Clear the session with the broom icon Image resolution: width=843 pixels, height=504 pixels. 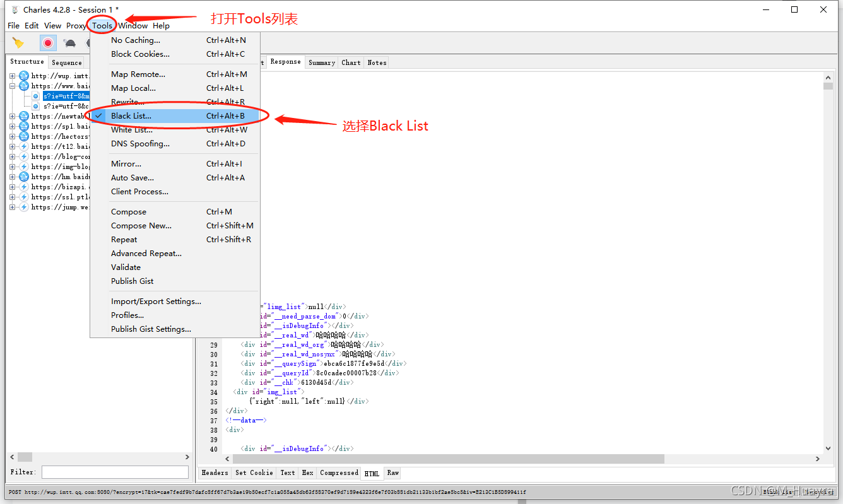point(18,43)
